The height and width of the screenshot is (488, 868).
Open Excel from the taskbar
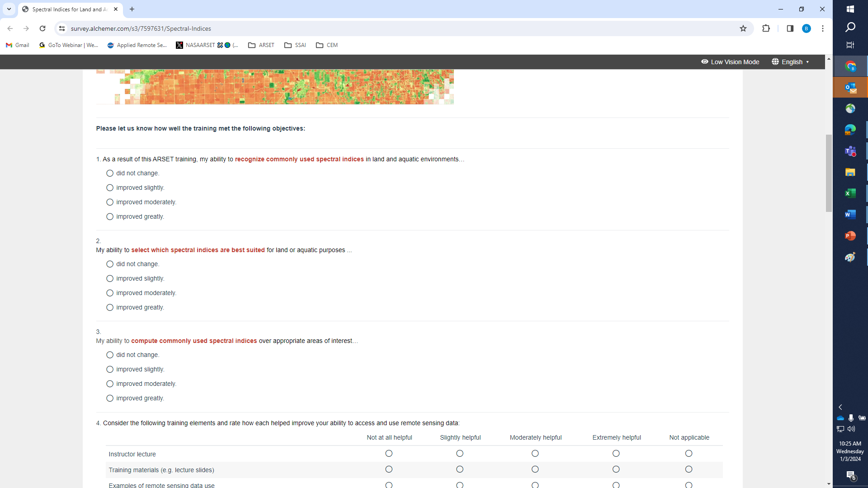pos(850,193)
